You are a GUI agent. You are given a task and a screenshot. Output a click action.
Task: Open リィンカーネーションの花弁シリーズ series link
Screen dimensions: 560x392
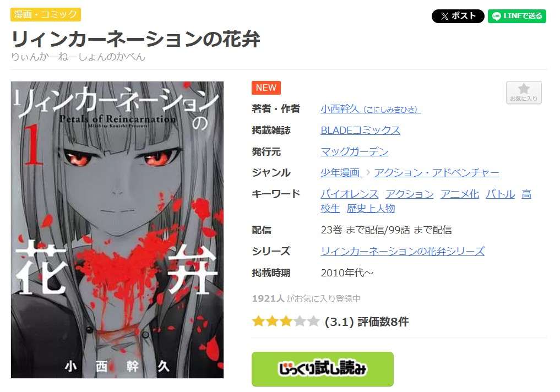pyautogui.click(x=403, y=252)
